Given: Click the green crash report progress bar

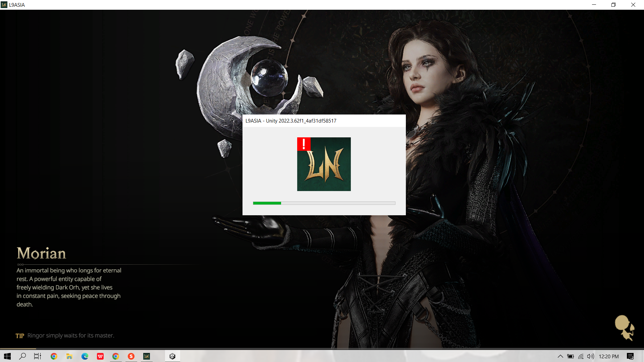Looking at the screenshot, I should [324, 203].
